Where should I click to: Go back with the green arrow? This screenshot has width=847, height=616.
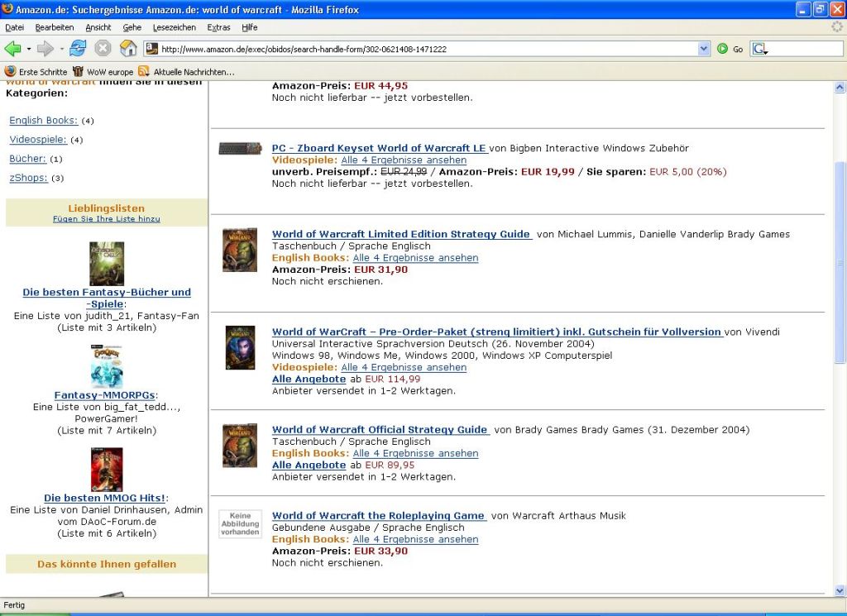click(12, 49)
